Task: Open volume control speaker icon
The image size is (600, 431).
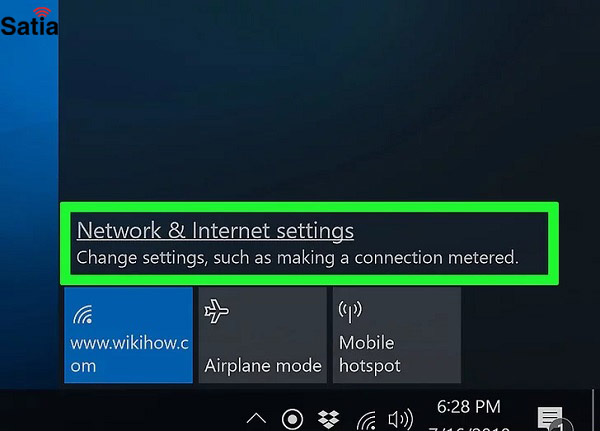Action: [x=401, y=420]
